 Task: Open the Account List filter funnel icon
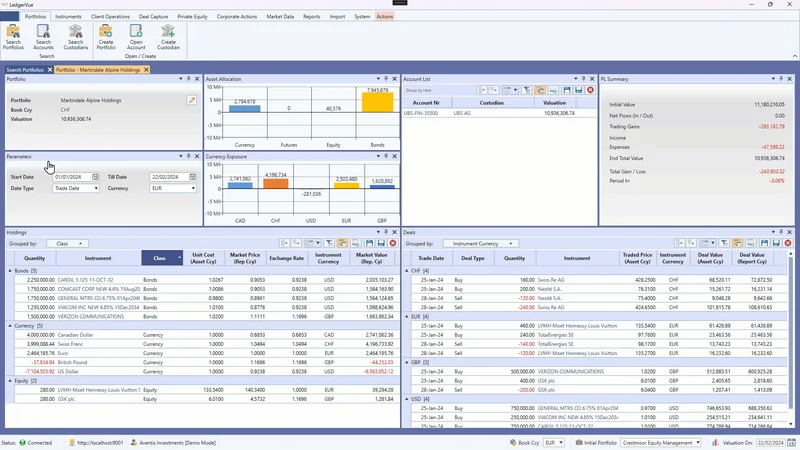click(527, 90)
